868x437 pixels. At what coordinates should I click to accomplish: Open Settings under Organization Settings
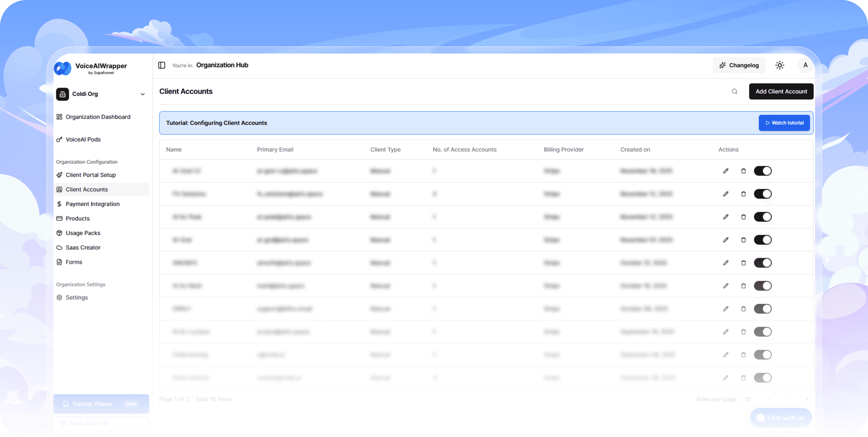tap(77, 297)
